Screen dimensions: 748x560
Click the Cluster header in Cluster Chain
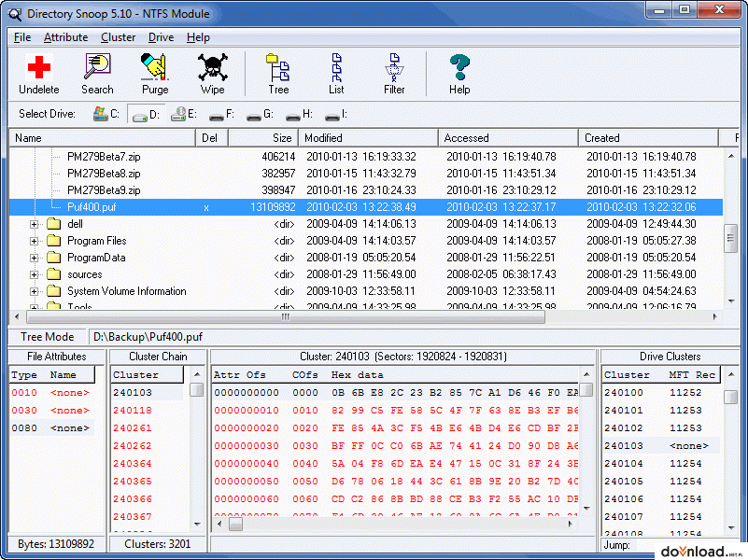pos(147,375)
